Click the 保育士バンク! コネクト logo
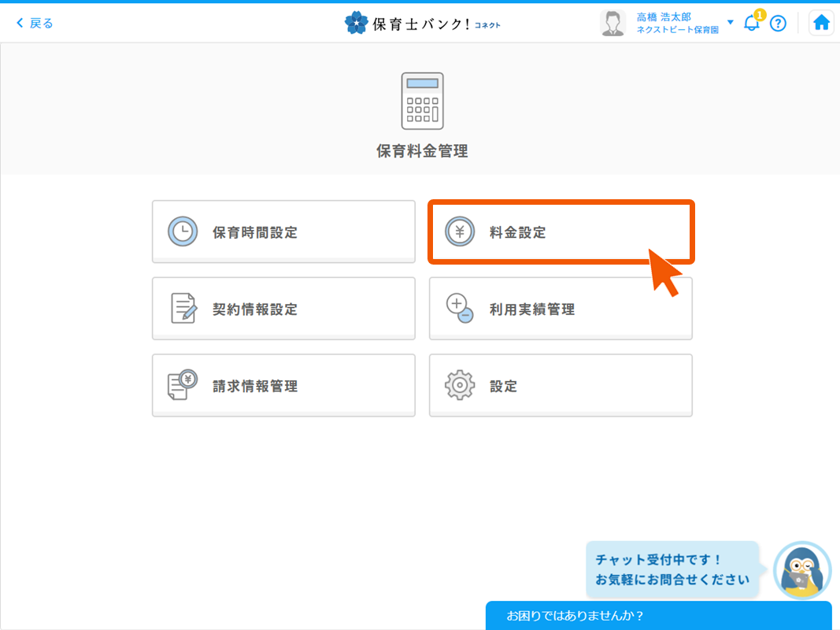The image size is (840, 630). pyautogui.click(x=423, y=23)
